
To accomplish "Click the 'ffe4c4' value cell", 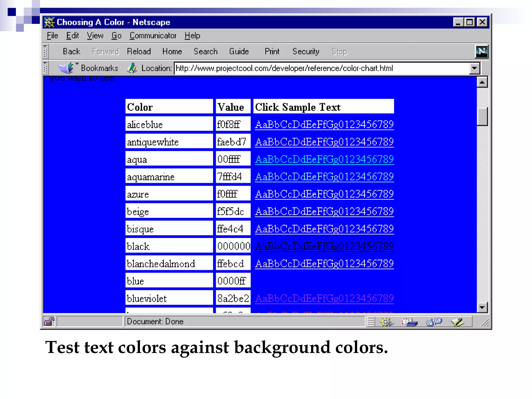I will click(233, 228).
